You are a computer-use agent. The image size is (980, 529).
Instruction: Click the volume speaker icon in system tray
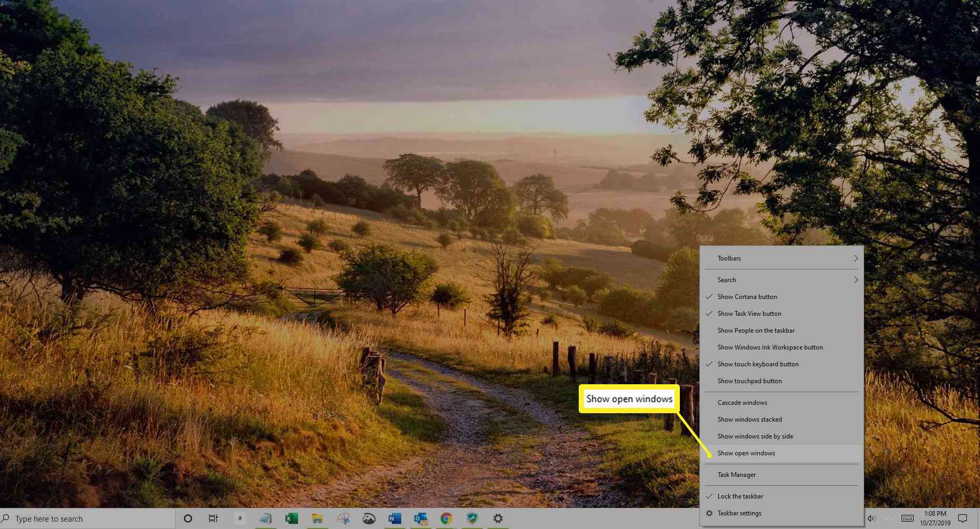pos(871,518)
